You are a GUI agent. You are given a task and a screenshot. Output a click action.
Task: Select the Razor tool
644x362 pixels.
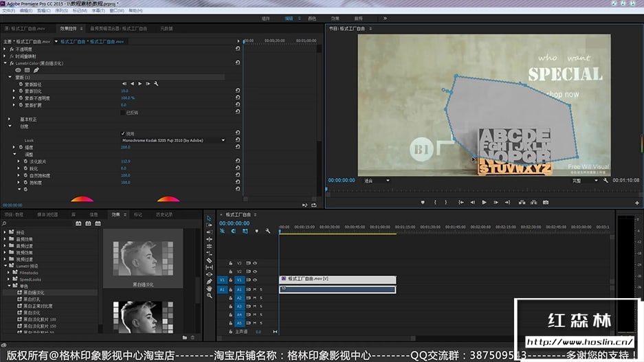pos(209,260)
